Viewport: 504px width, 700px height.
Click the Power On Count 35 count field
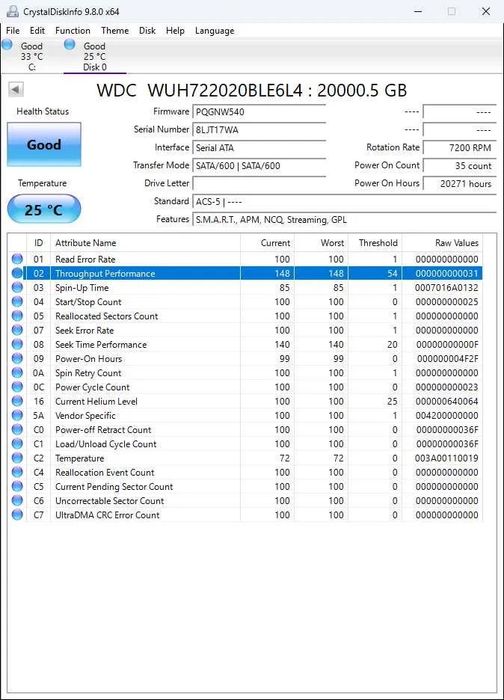coord(459,166)
